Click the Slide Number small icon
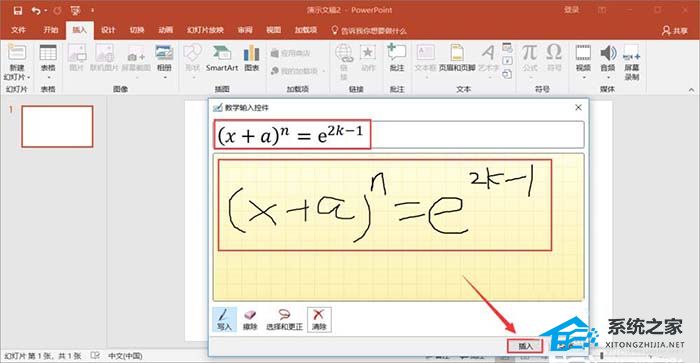 [507, 61]
